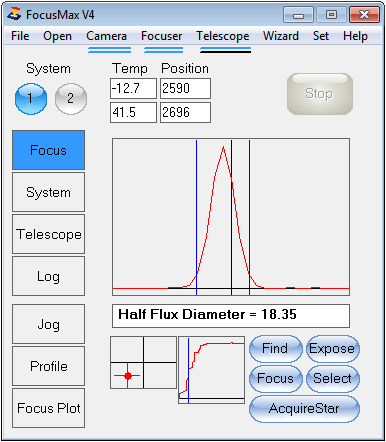Image resolution: width=386 pixels, height=442 pixels.
Task: Minimize the FocusMax window
Action: (x=298, y=15)
